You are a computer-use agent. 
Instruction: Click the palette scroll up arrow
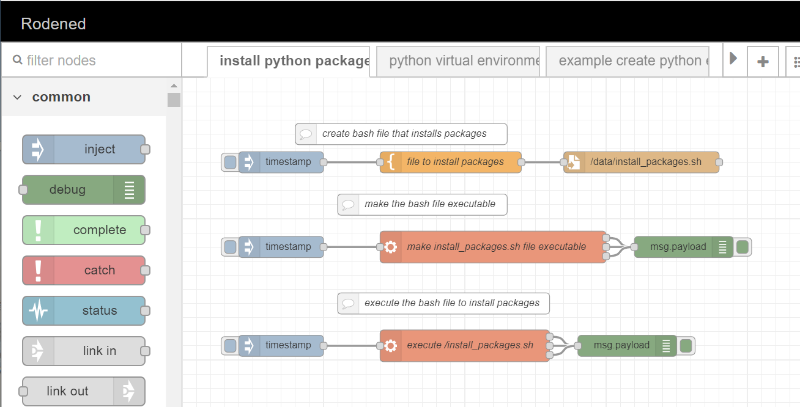[x=174, y=86]
